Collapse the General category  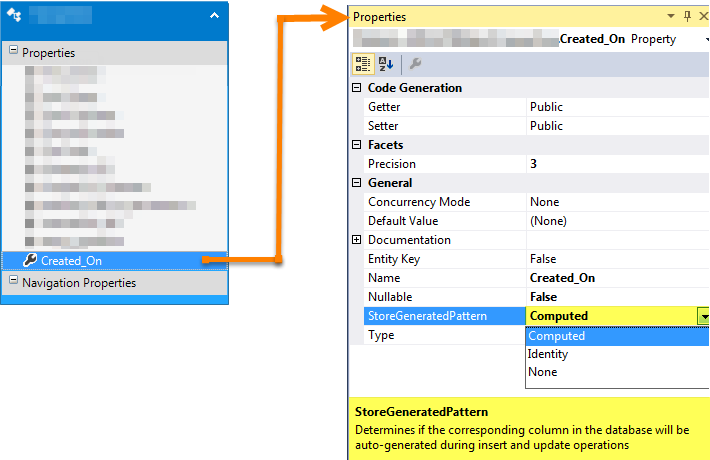pyautogui.click(x=357, y=183)
